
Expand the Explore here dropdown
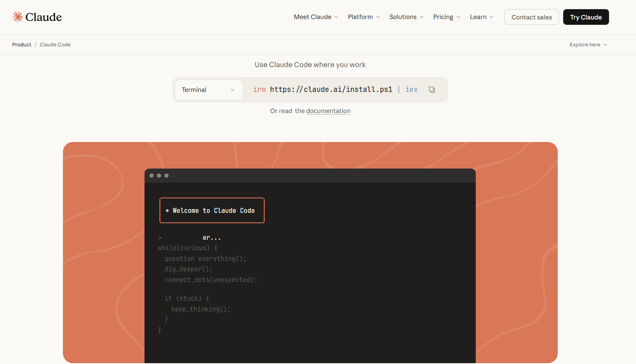(x=588, y=45)
